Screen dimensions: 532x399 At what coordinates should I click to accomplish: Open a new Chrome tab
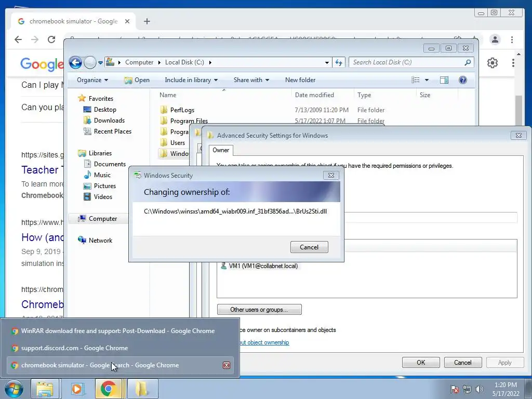tap(147, 21)
